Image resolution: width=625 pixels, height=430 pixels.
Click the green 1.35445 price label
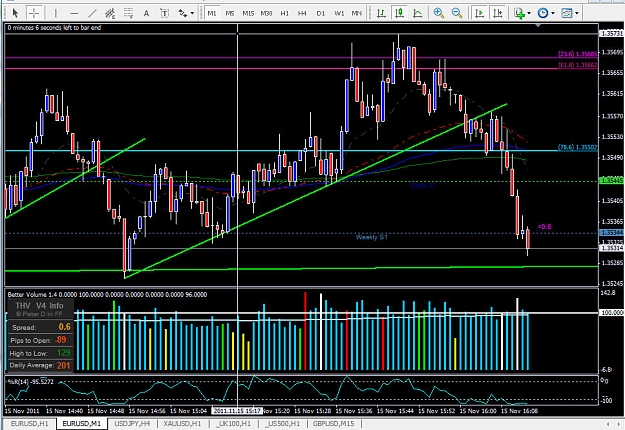[611, 181]
